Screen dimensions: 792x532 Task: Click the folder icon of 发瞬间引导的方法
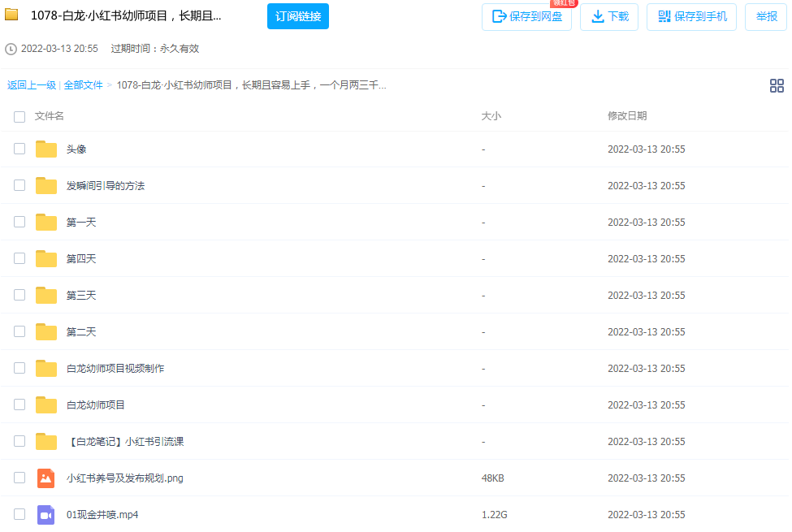46,185
